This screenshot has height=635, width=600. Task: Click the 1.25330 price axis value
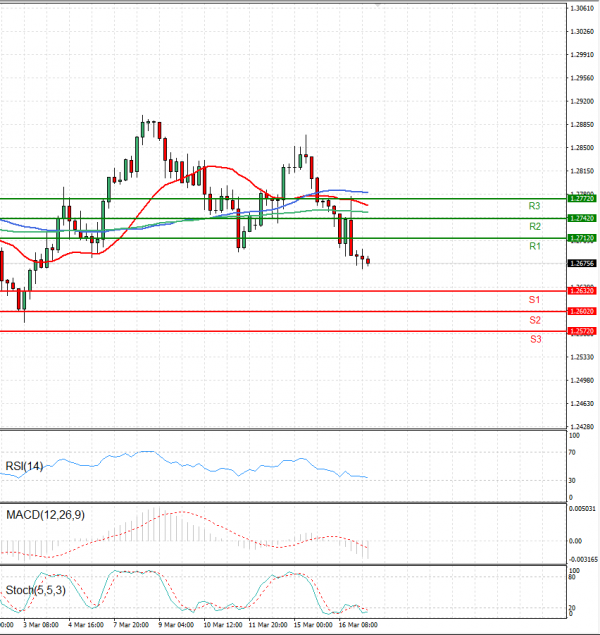point(582,357)
